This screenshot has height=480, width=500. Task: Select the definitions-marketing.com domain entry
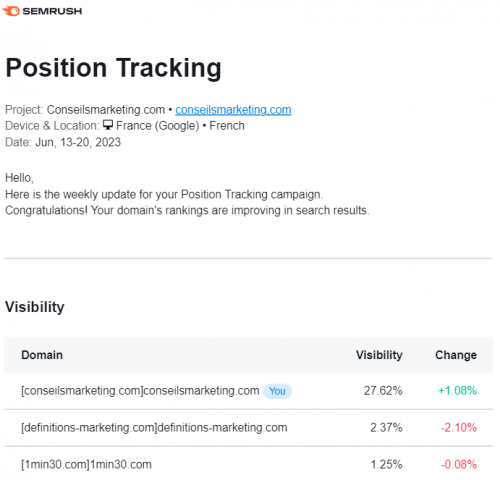(x=154, y=428)
